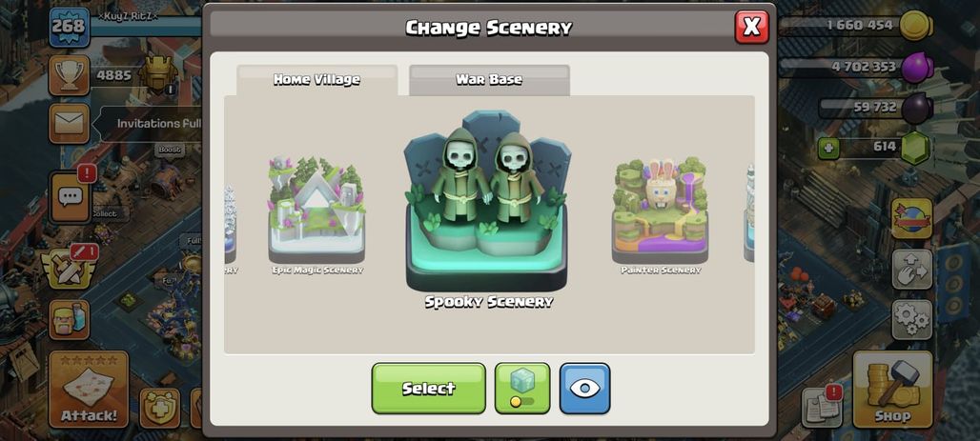
Task: Open the army barbarian and potion icon
Action: coord(69,320)
